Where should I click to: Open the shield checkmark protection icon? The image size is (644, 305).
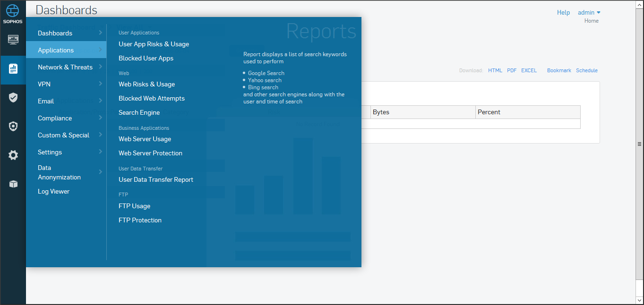pos(13,98)
